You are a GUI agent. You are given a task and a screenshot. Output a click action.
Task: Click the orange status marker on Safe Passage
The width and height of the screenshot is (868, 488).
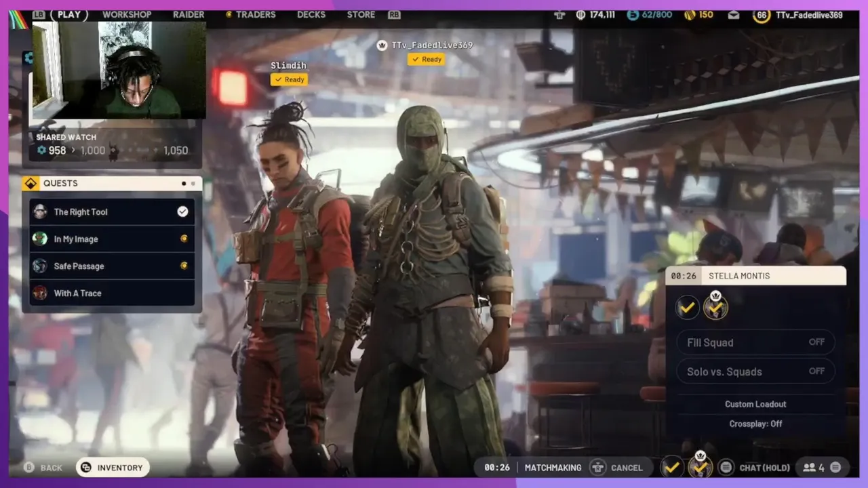pyautogui.click(x=184, y=266)
